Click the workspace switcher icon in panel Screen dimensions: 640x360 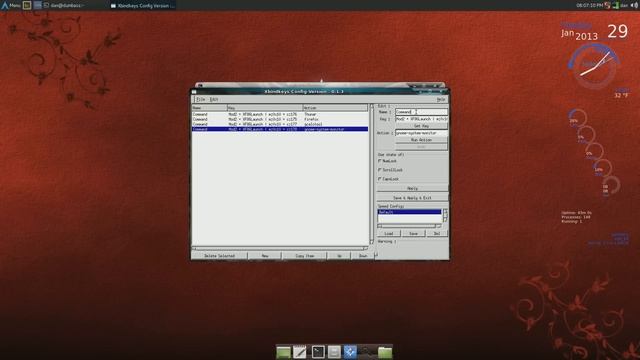(38, 5)
